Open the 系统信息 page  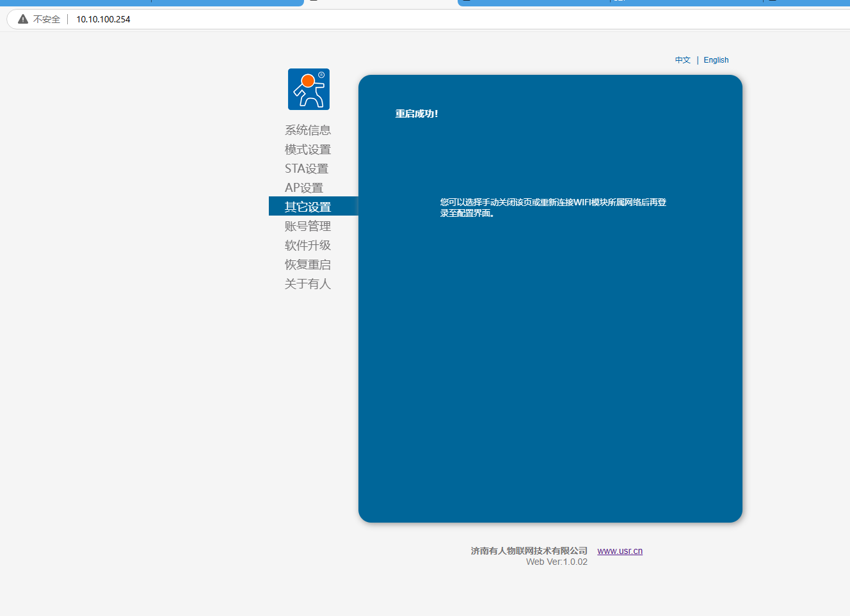308,130
